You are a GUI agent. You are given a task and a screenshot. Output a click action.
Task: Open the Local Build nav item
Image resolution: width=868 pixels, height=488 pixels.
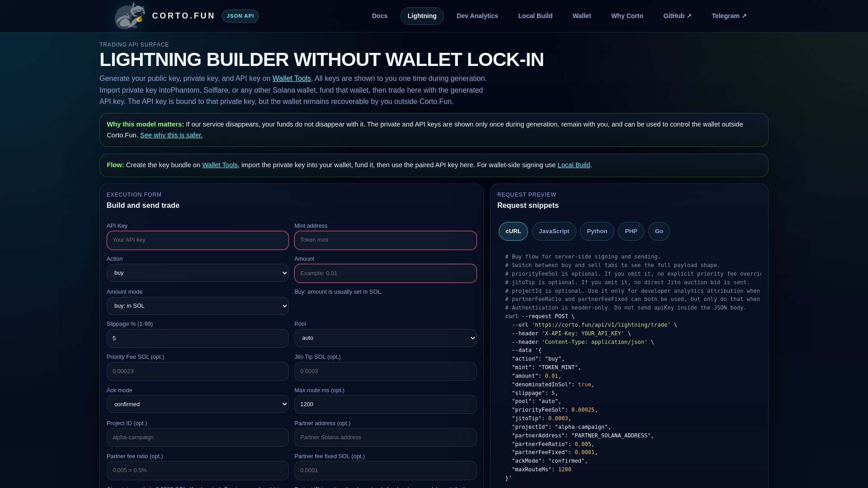[535, 16]
